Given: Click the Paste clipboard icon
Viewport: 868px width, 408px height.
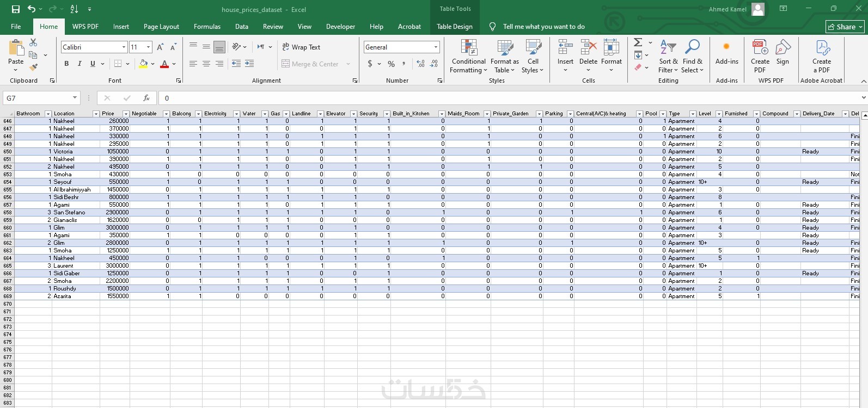Looking at the screenshot, I should click(x=16, y=48).
